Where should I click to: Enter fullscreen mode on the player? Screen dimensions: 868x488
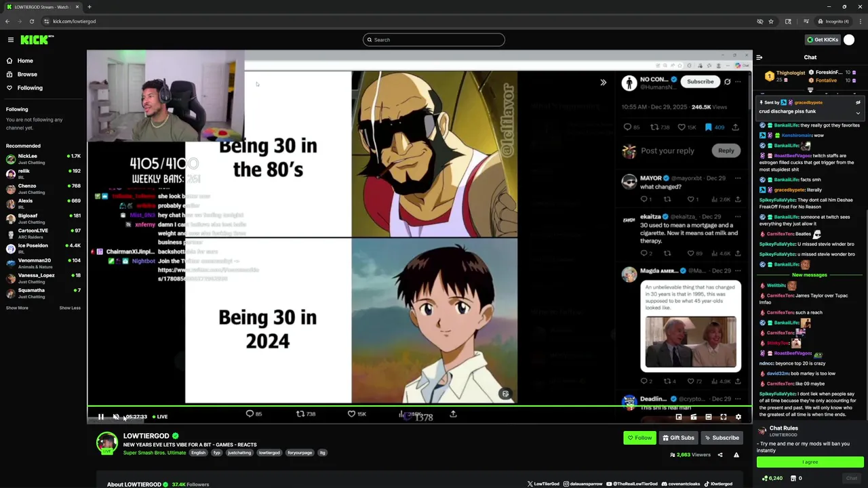click(724, 417)
